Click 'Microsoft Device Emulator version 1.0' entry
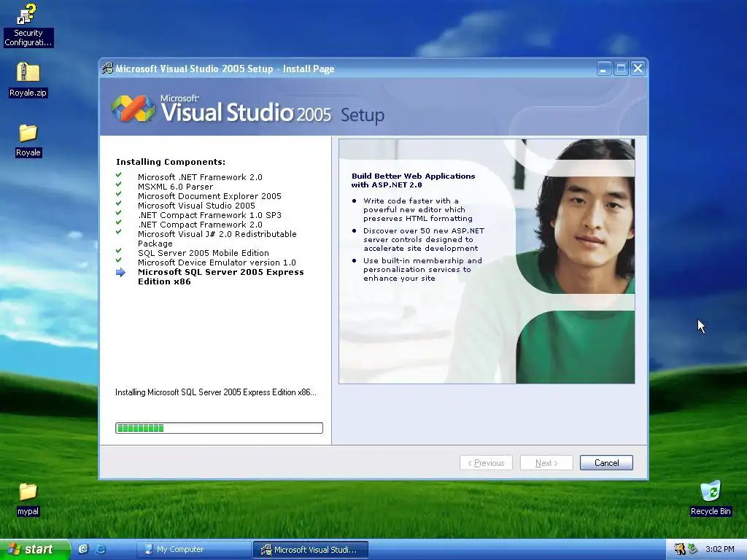Viewport: 747px width, 560px height. 217,262
